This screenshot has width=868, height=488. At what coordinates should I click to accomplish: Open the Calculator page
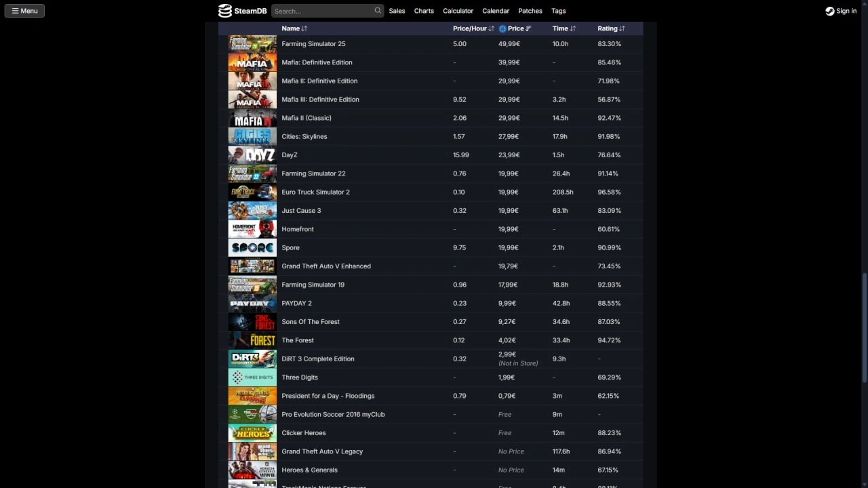point(458,11)
